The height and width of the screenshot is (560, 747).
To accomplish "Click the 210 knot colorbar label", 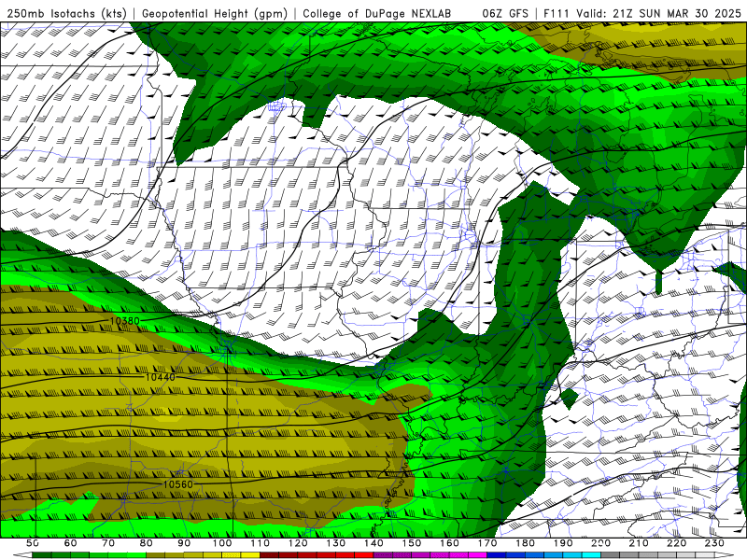I will click(x=639, y=543).
